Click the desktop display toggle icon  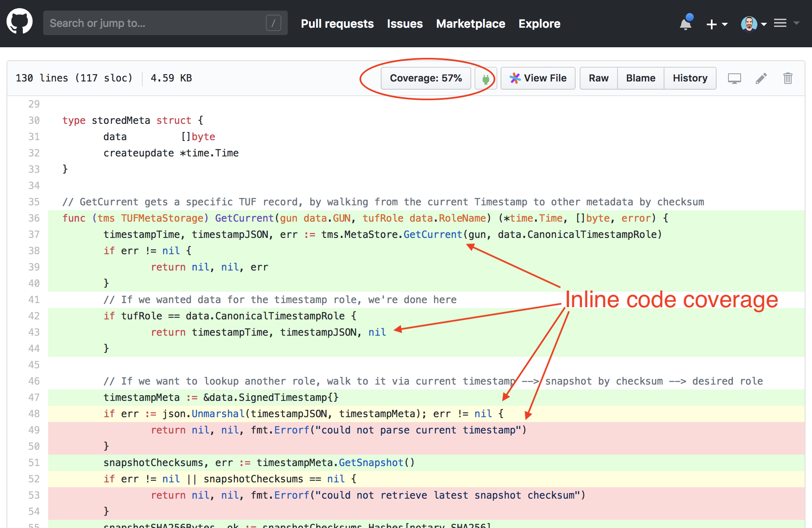tap(735, 79)
